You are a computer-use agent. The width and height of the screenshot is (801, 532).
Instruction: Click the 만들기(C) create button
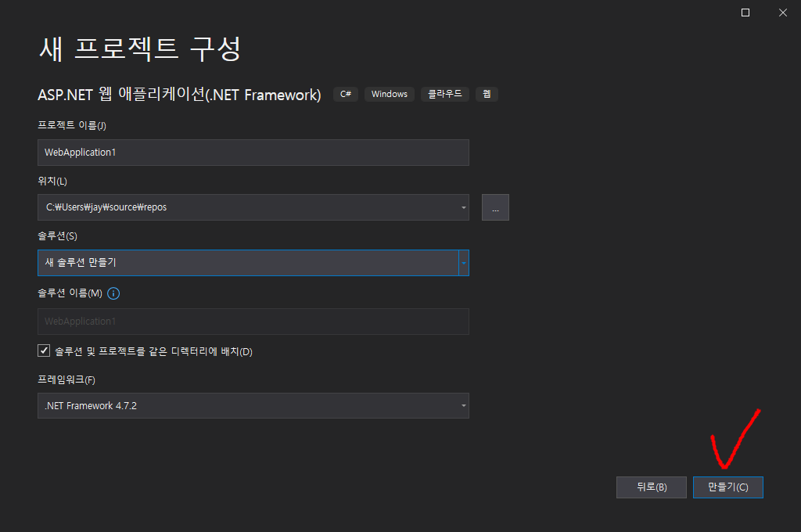[728, 487]
